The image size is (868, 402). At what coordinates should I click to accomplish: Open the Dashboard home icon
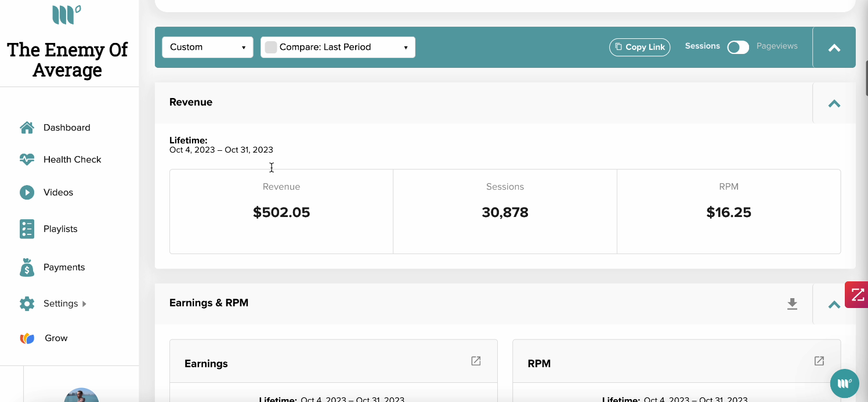coord(27,128)
